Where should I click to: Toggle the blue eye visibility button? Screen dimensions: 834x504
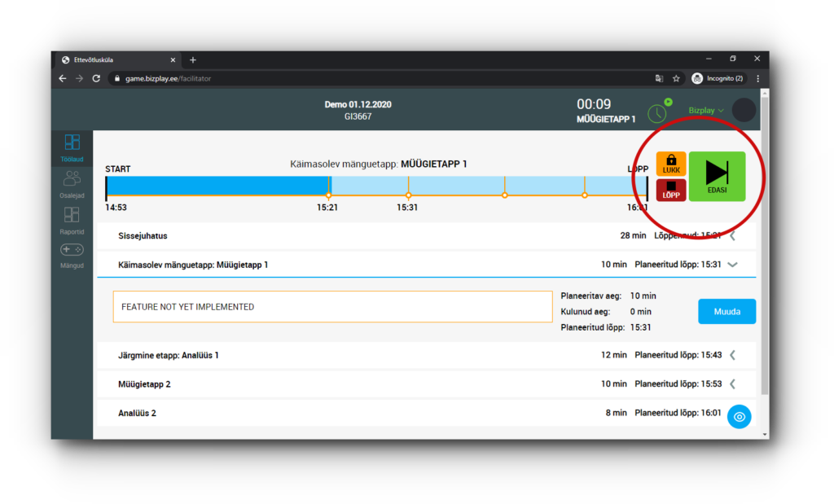pyautogui.click(x=739, y=416)
